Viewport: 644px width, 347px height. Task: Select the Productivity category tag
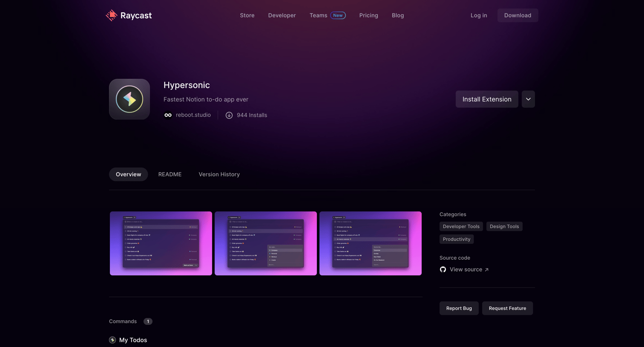[x=457, y=239]
